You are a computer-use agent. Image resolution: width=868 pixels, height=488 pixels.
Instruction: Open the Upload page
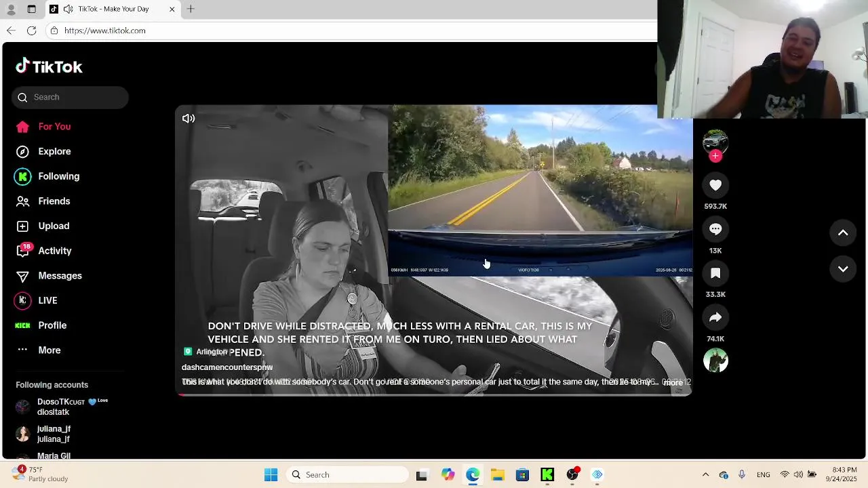click(x=43, y=226)
